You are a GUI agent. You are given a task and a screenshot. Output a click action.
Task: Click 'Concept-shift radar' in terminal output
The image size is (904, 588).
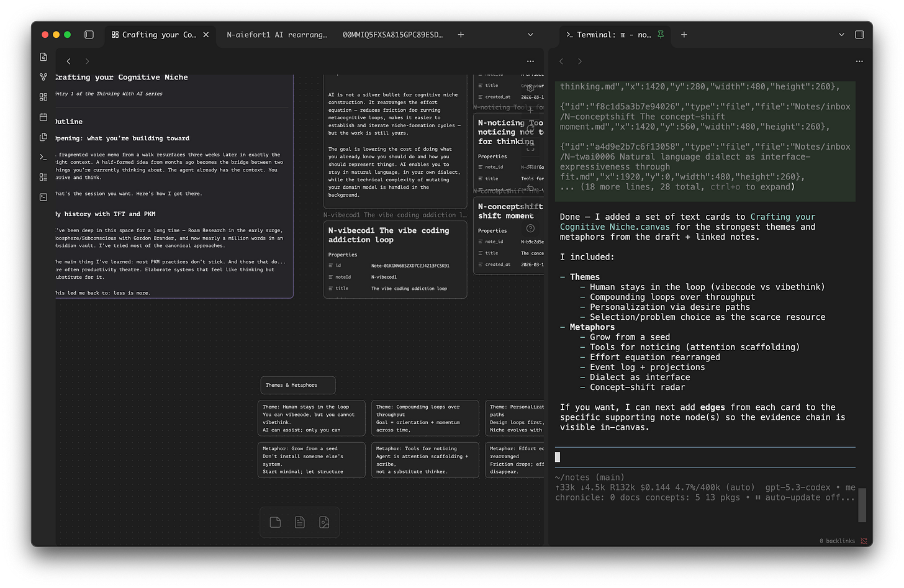click(x=638, y=387)
